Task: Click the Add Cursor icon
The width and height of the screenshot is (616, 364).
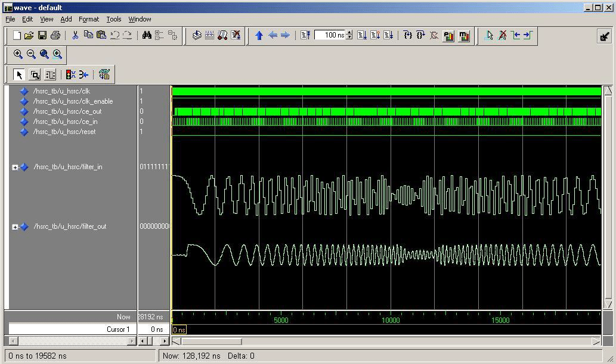Action: pos(490,35)
